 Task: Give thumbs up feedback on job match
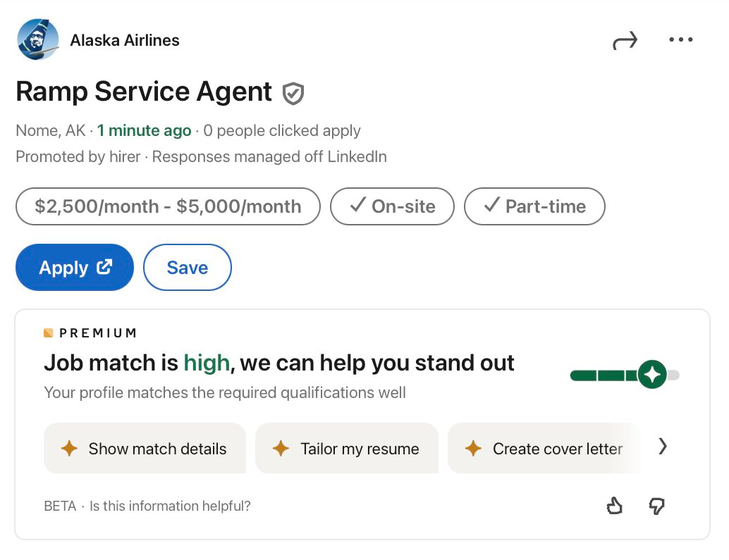coord(615,506)
